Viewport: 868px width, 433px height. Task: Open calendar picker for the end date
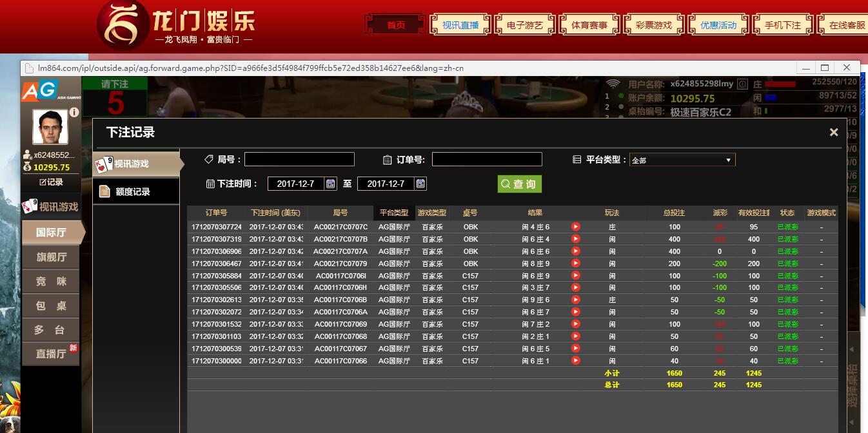point(420,184)
